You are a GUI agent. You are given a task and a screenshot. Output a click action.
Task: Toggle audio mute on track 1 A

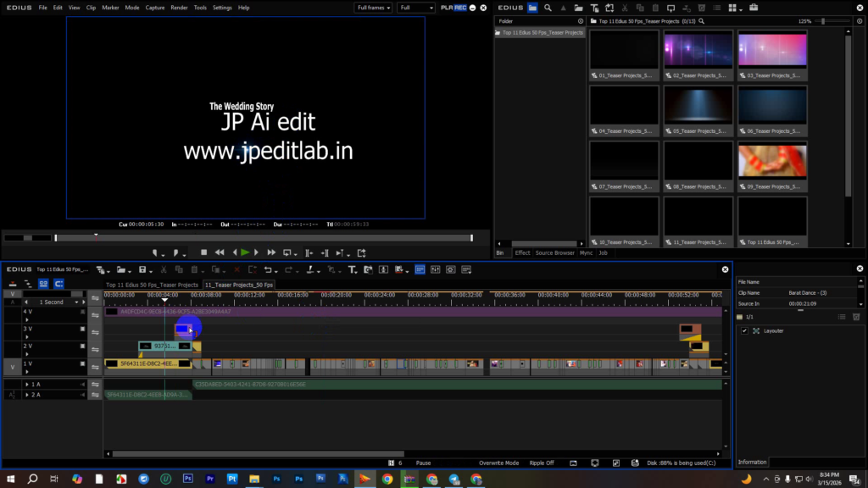click(x=82, y=385)
